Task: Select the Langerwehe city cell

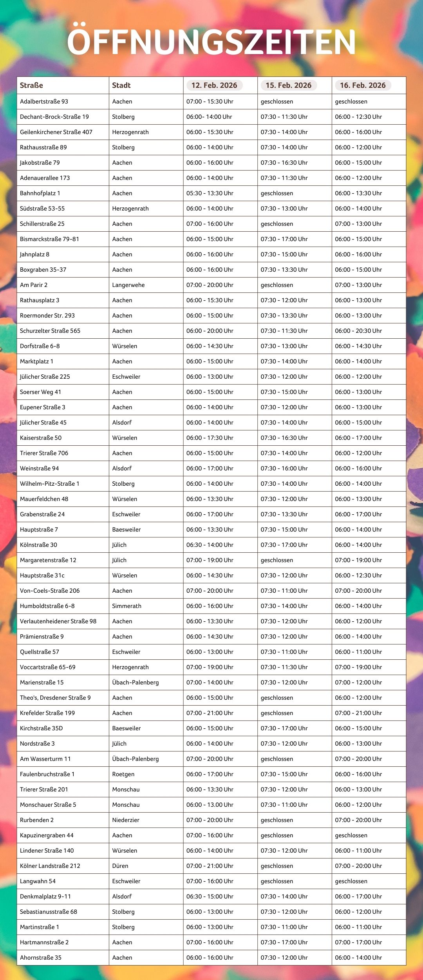Action: pos(128,285)
